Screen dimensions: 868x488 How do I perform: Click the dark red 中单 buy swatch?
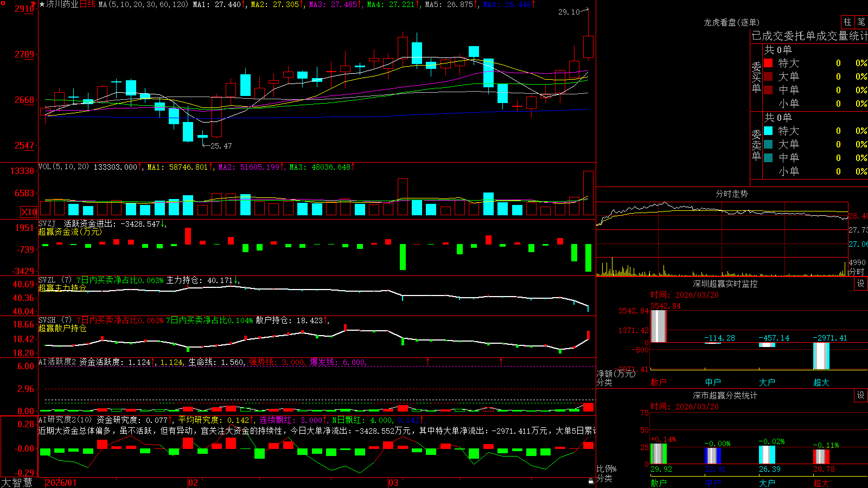coord(768,89)
